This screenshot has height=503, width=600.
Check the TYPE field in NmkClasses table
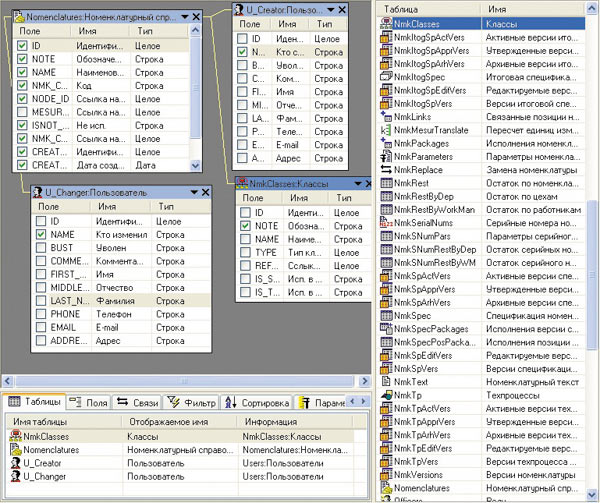click(x=244, y=254)
